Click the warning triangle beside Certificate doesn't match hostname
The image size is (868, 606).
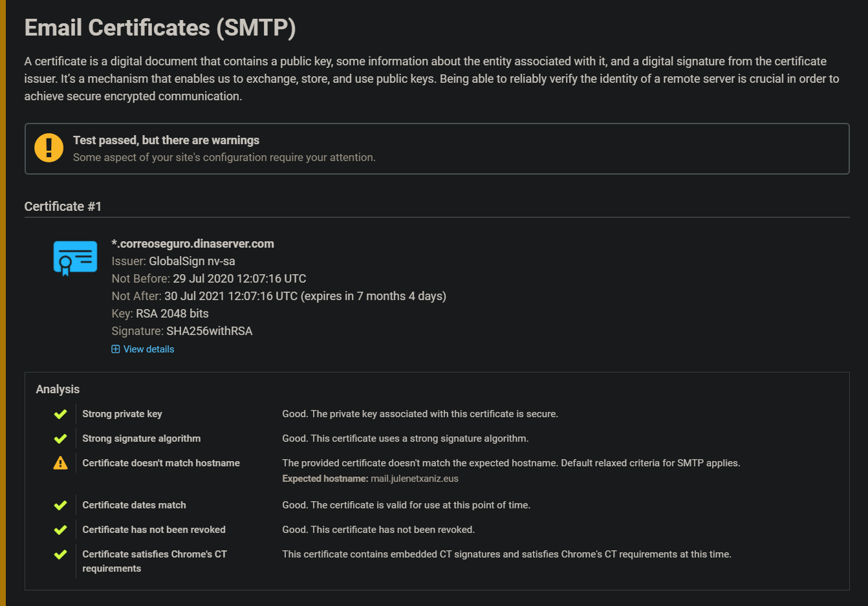(60, 462)
